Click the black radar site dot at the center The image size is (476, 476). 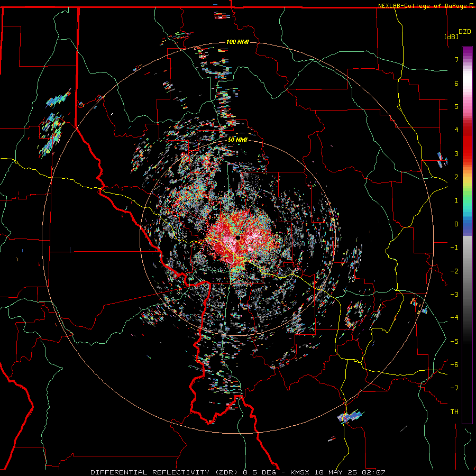237,237
